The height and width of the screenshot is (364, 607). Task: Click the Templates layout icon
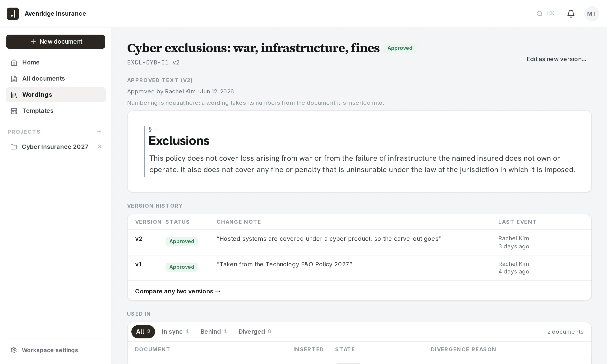click(14, 111)
